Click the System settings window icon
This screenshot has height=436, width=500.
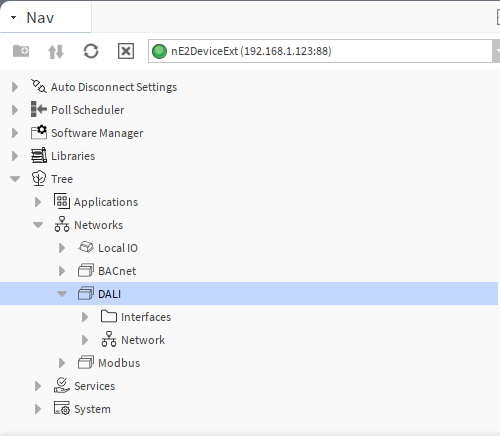(x=62, y=408)
